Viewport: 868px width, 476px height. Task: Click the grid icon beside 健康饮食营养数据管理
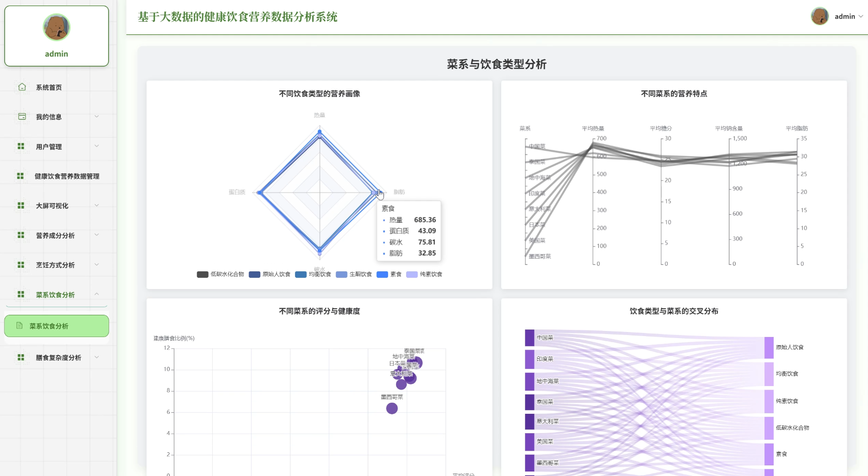tap(20, 176)
